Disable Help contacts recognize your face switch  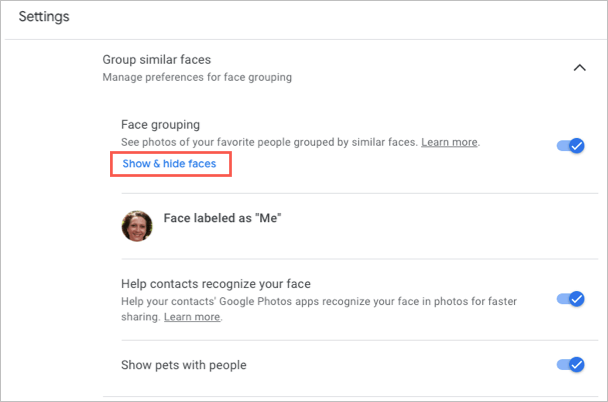click(x=570, y=298)
